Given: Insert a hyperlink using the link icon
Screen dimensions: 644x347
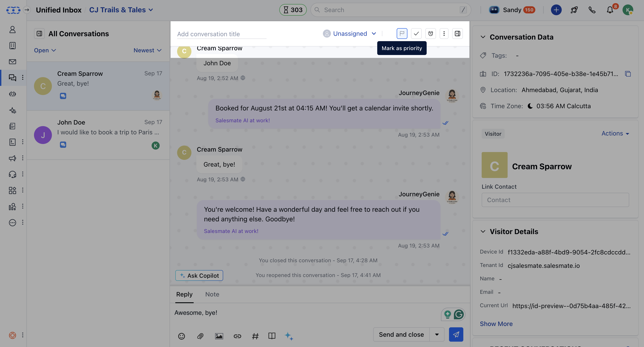Looking at the screenshot, I should [237, 336].
